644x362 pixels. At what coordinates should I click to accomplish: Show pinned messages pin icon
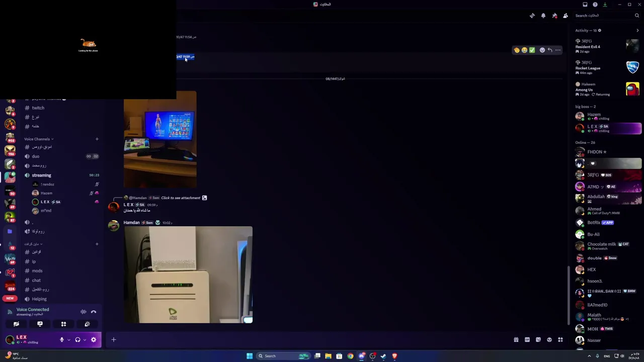(554, 16)
